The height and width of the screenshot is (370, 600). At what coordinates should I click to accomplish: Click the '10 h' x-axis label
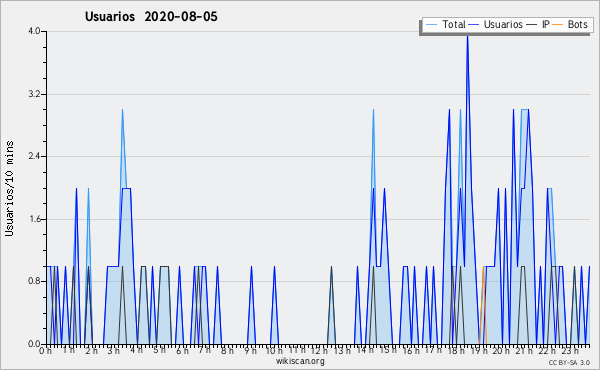tap(274, 351)
